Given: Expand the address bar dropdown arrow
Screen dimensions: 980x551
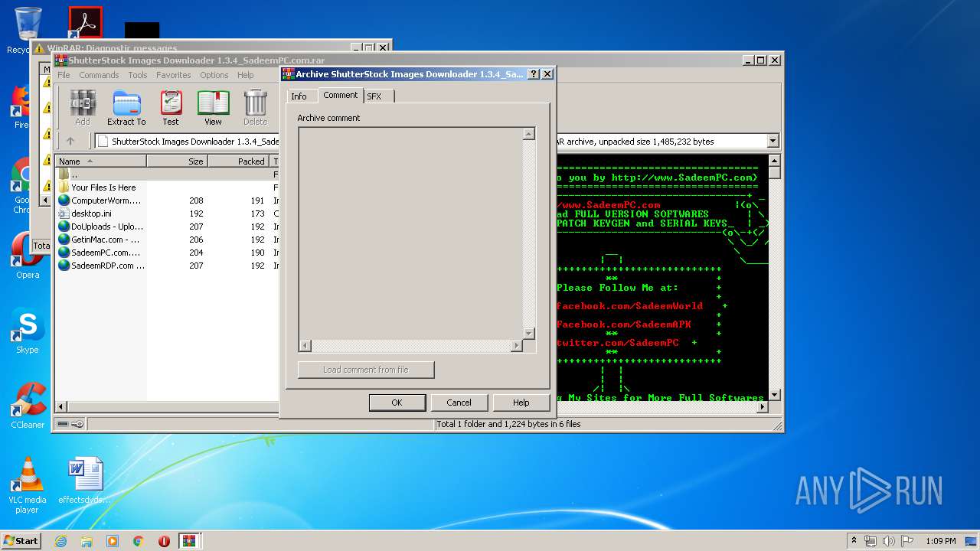Looking at the screenshot, I should [773, 141].
